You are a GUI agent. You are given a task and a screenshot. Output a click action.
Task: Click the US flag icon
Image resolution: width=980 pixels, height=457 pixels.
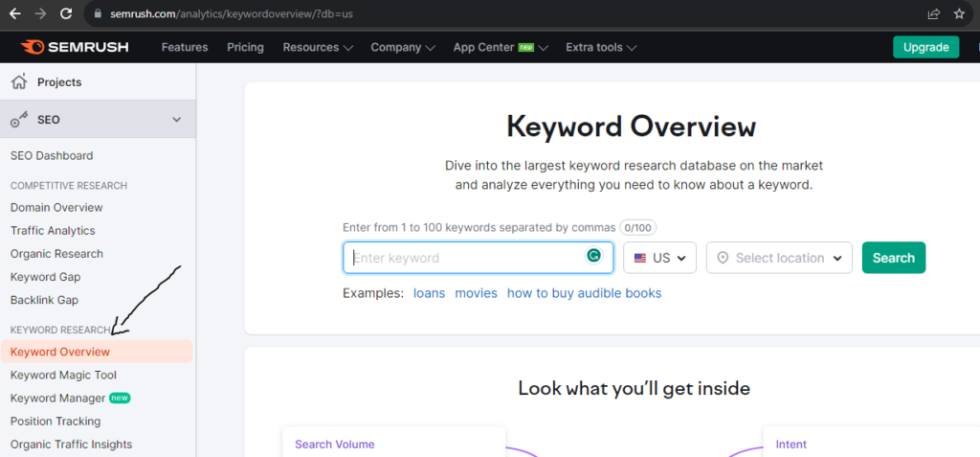pyautogui.click(x=640, y=258)
